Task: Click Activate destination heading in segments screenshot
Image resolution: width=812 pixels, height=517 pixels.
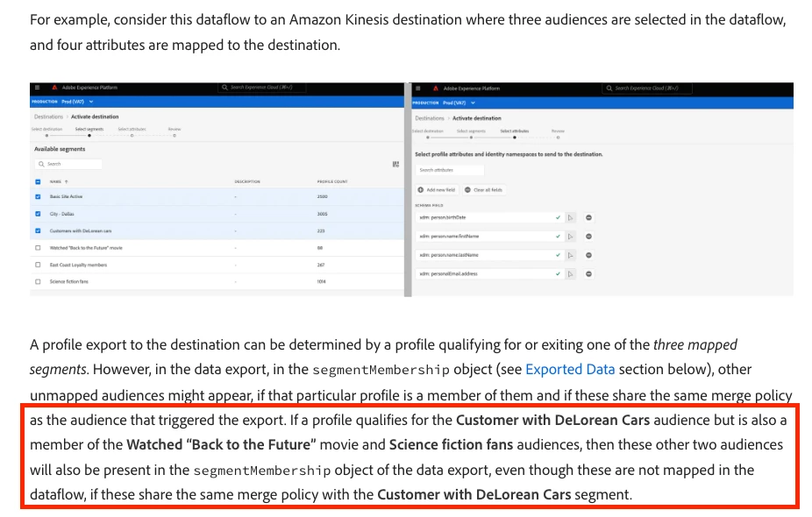Action: click(95, 117)
